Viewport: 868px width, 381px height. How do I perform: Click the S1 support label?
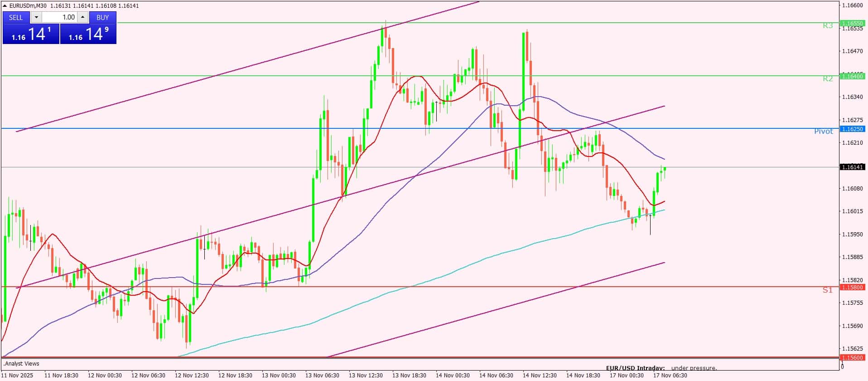(828, 290)
